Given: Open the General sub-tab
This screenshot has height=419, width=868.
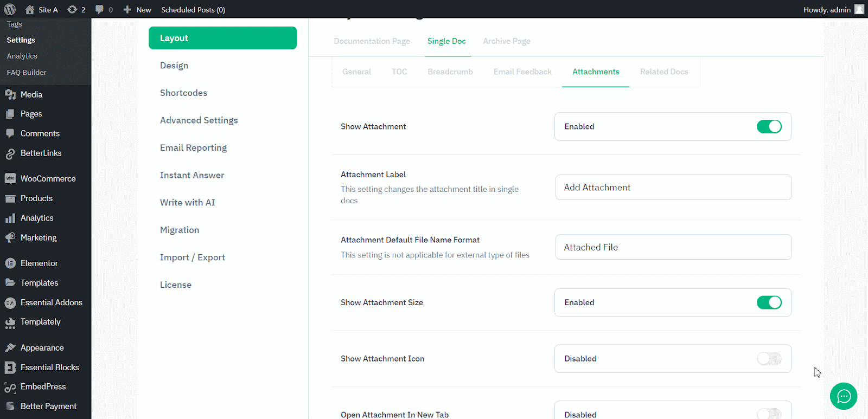Looking at the screenshot, I should click(x=356, y=72).
